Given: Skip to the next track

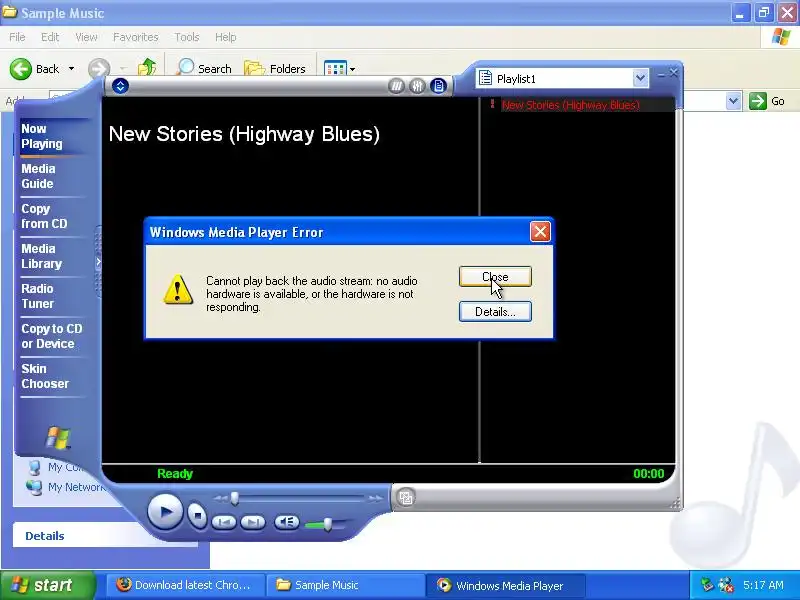Looking at the screenshot, I should point(253,522).
